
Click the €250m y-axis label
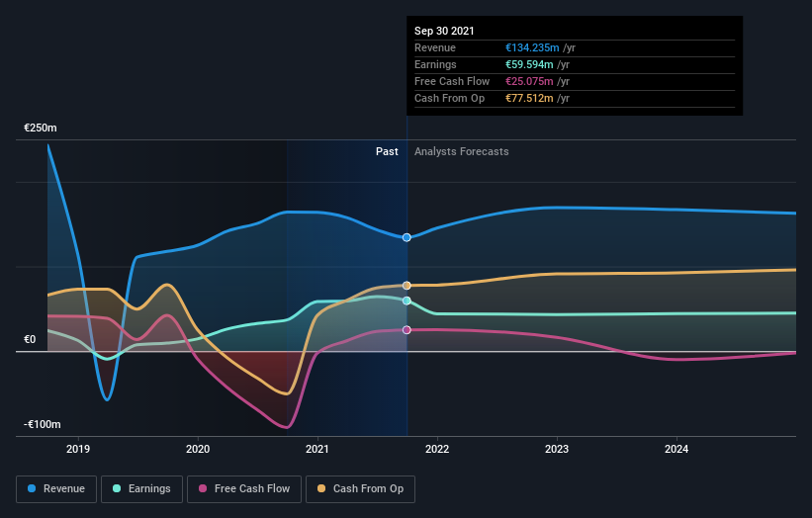[x=41, y=128]
